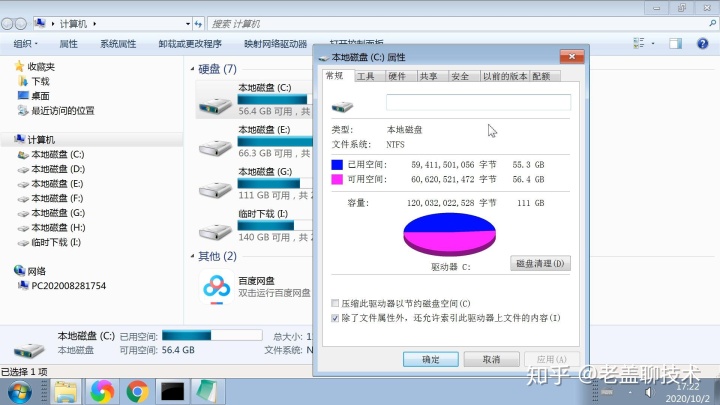Open the Baidu Netdisk cloud icon
The width and height of the screenshot is (720, 405).
coord(216,287)
